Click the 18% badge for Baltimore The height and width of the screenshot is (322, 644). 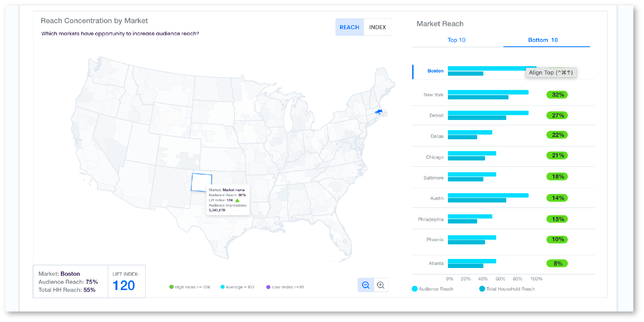point(557,176)
